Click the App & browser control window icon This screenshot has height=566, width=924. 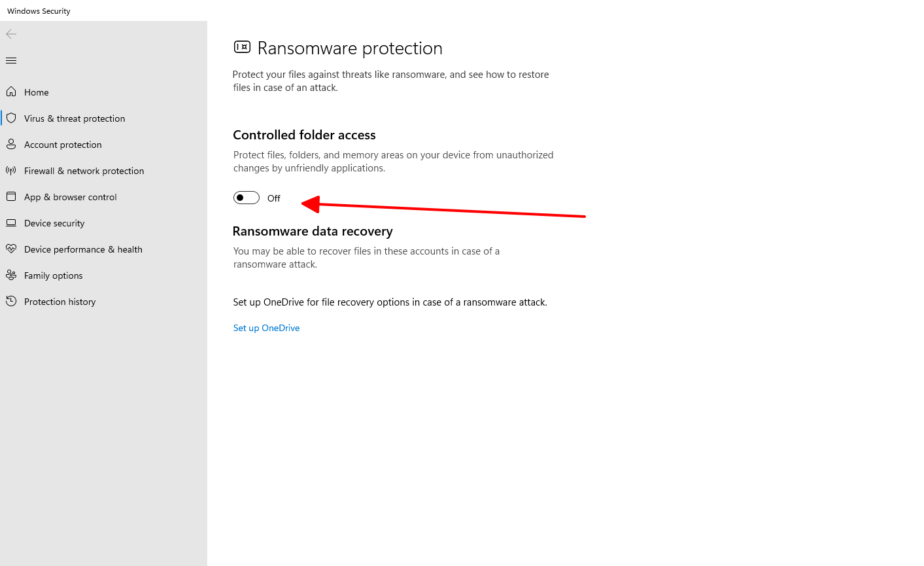11,197
